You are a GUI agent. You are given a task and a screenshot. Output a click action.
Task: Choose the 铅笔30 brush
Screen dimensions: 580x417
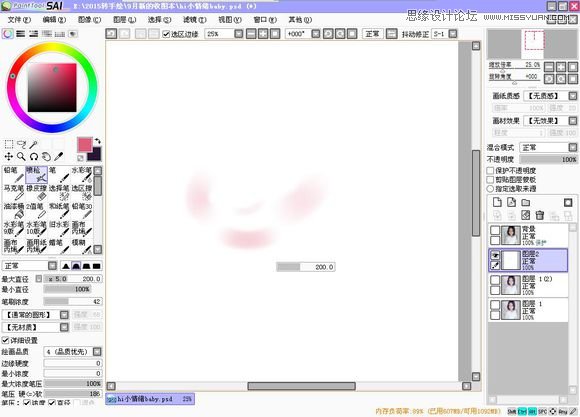(81, 211)
